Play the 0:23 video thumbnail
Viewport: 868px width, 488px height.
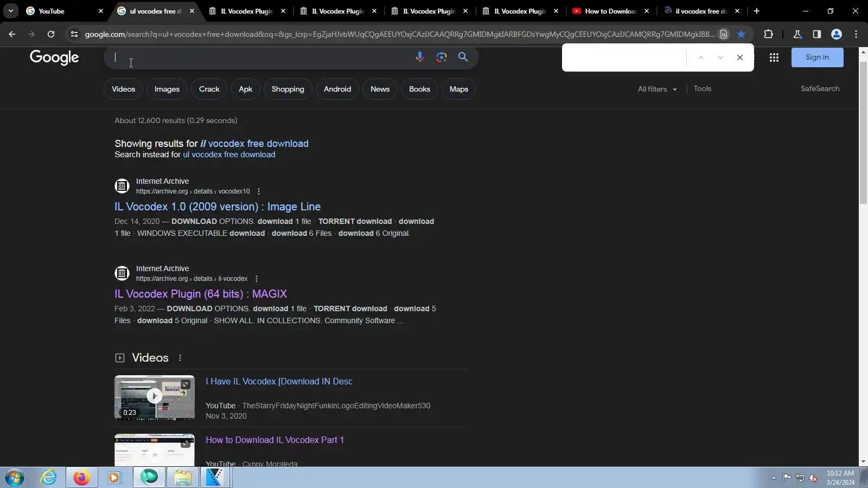(x=155, y=397)
